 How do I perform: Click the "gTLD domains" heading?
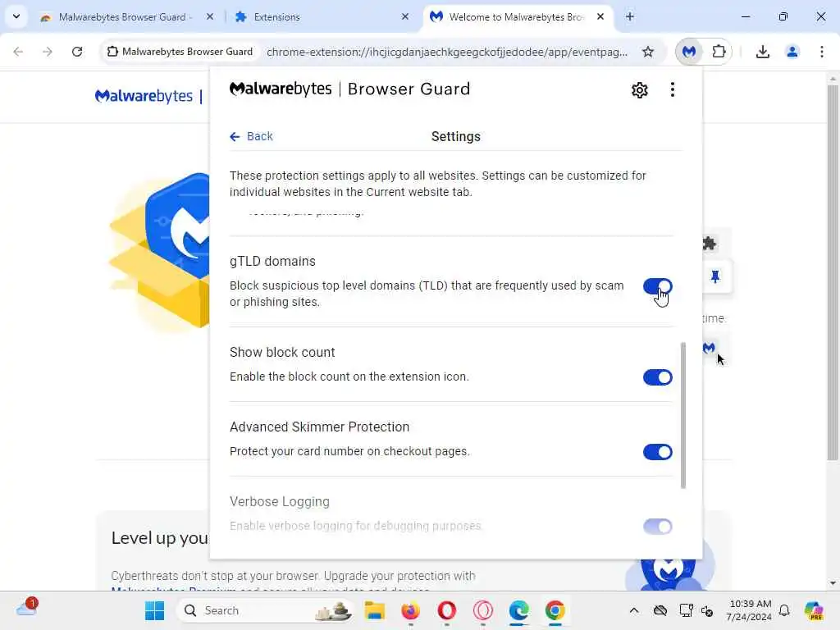point(272,262)
